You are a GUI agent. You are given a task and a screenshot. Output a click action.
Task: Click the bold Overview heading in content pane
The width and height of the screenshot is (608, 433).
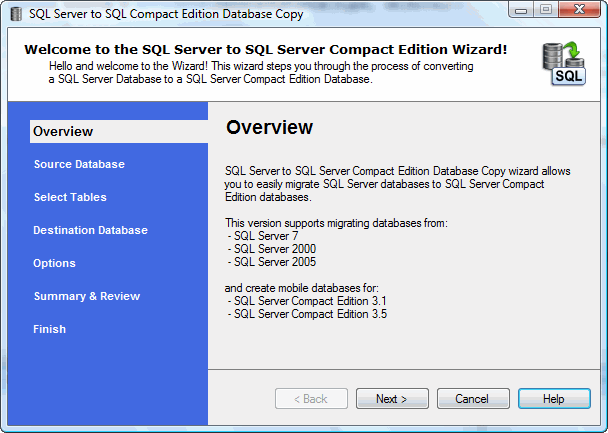click(x=269, y=128)
